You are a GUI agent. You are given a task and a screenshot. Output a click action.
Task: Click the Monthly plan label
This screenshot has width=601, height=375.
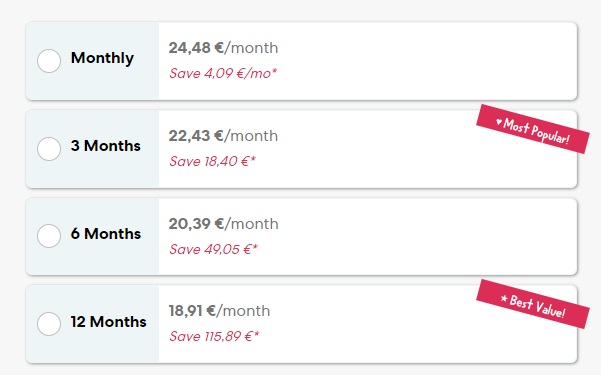102,58
